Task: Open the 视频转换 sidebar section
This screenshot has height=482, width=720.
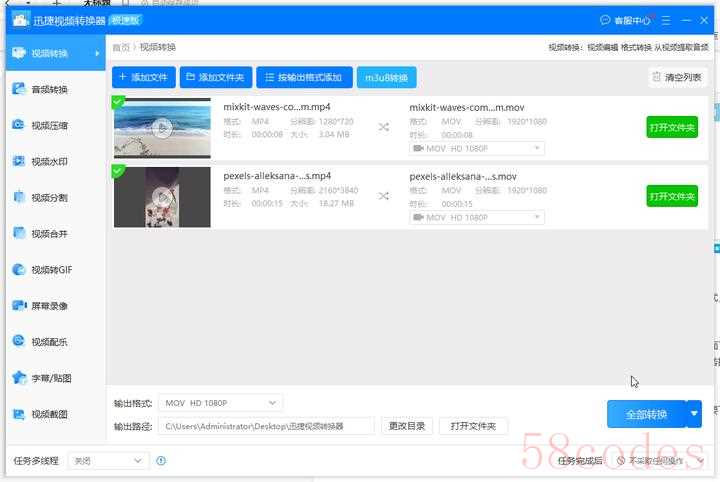Action: 55,53
